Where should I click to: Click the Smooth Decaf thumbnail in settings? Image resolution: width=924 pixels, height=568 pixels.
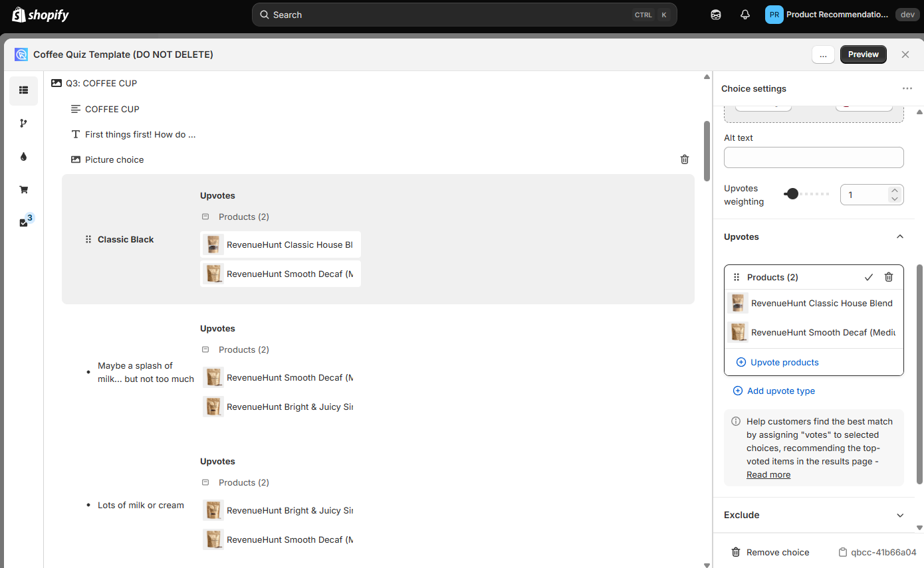click(738, 332)
